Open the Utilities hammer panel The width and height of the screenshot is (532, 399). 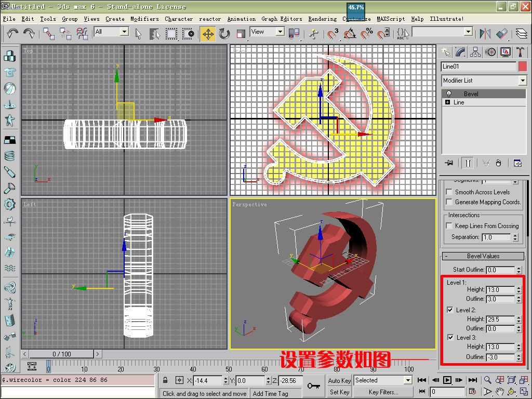pos(520,52)
